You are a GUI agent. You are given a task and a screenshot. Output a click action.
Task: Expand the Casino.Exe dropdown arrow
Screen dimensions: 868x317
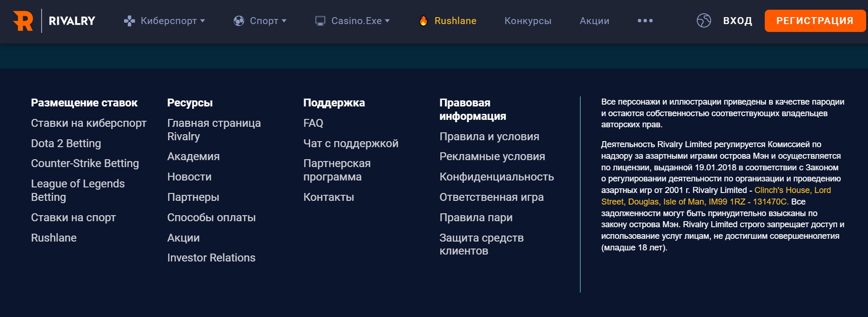pos(387,21)
